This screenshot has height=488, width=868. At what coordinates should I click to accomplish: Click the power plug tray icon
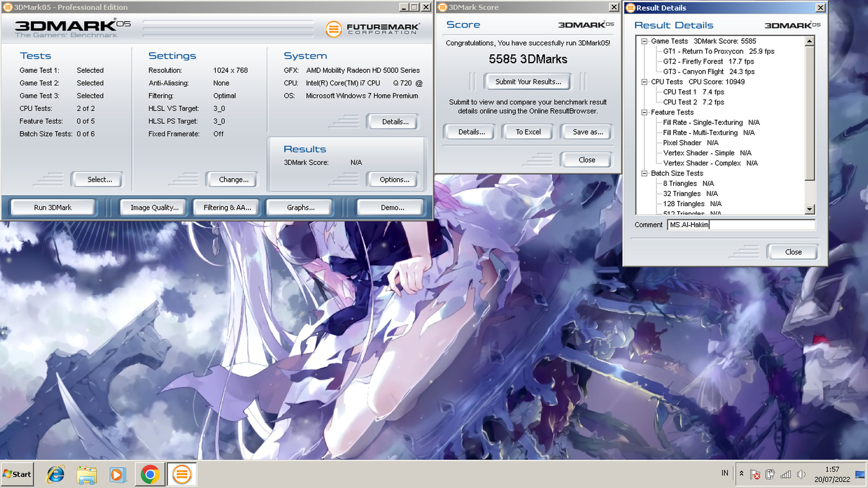tap(770, 474)
